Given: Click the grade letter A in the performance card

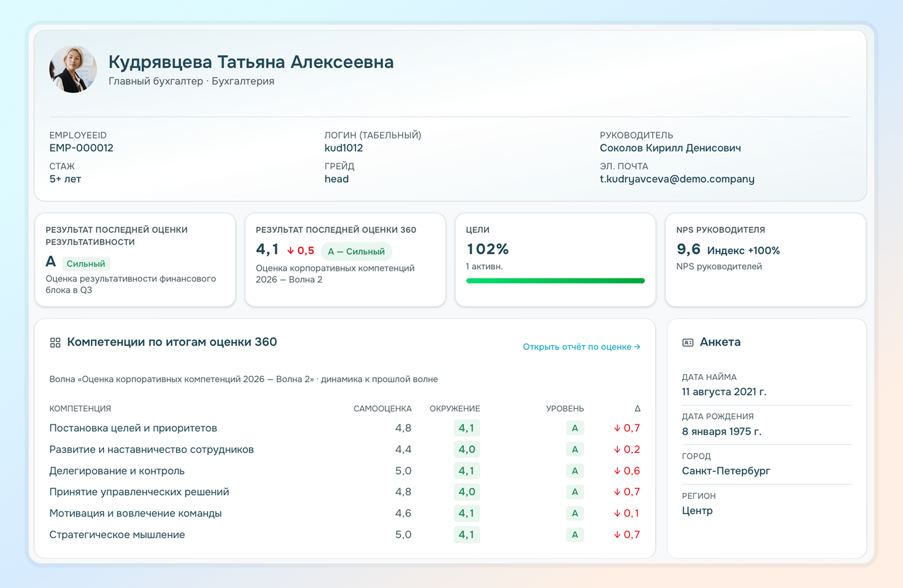Looking at the screenshot, I should click(50, 262).
